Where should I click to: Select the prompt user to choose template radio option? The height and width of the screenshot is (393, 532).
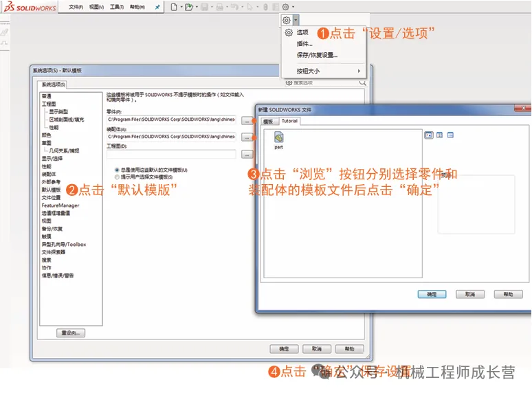pyautogui.click(x=117, y=177)
